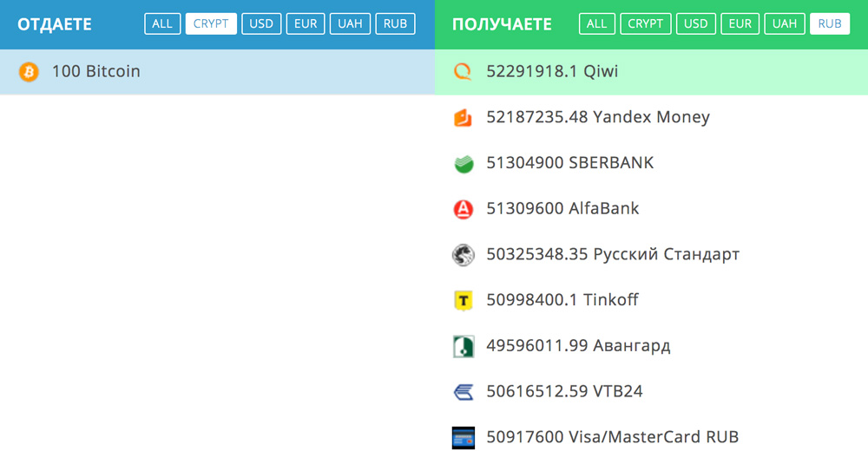
Task: Choose 51309600 AlfaBank option
Action: click(651, 209)
